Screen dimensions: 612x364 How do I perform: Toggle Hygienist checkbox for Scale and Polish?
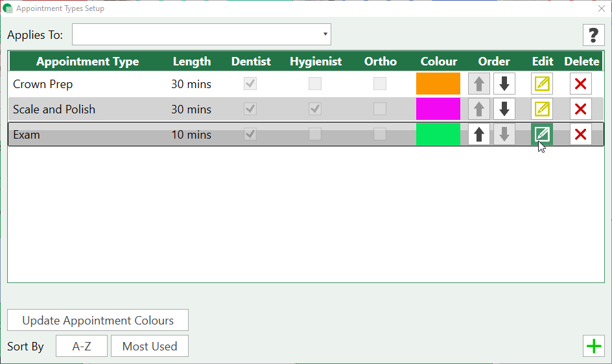pyautogui.click(x=315, y=109)
